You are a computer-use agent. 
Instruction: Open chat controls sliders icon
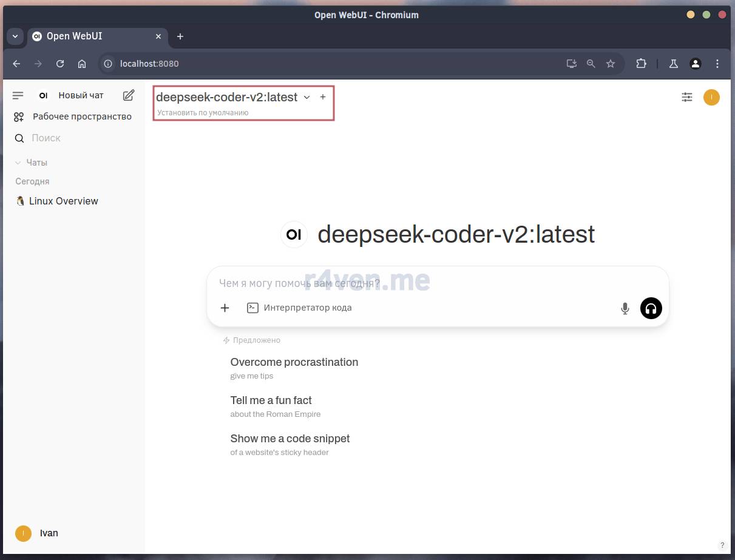tap(686, 97)
